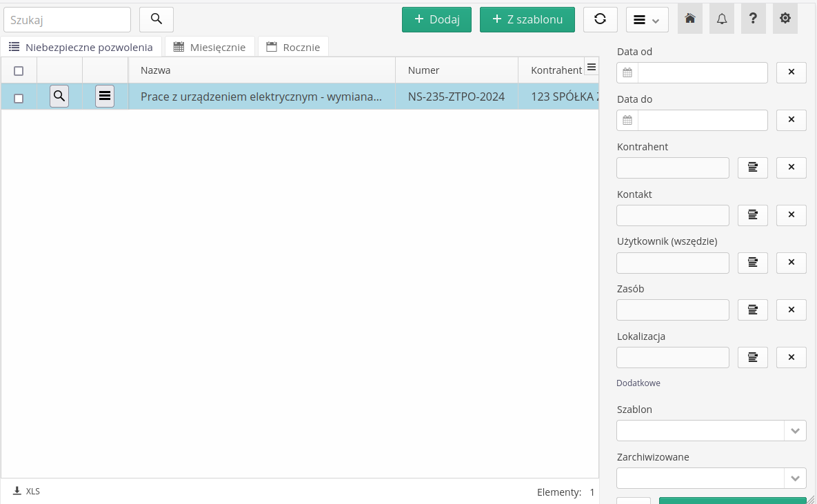This screenshot has width=817, height=504.
Task: Check the box for the NS-235-ZTPO-2024 row
Action: tap(19, 98)
